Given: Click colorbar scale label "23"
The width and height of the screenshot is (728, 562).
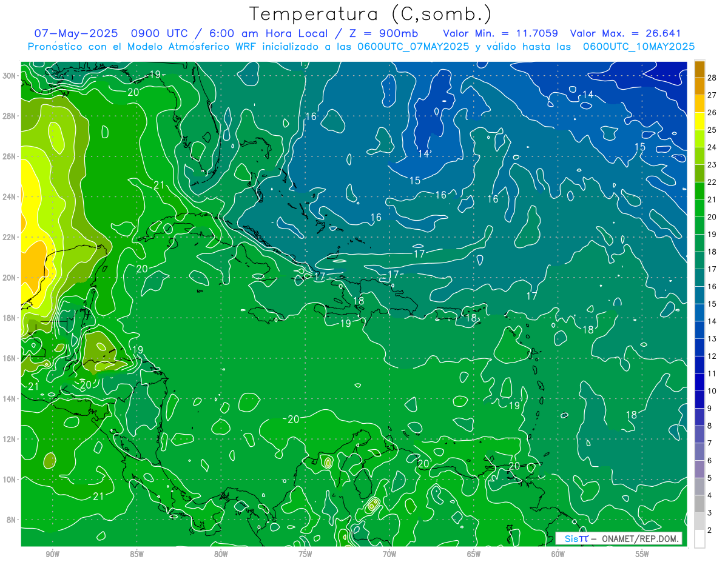Looking at the screenshot, I should (712, 165).
